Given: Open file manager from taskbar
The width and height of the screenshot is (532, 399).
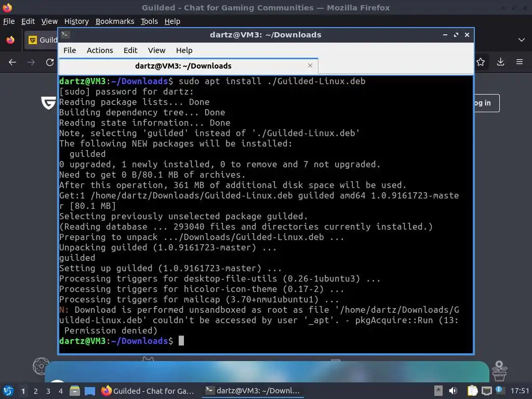Looking at the screenshot, I should (75, 391).
